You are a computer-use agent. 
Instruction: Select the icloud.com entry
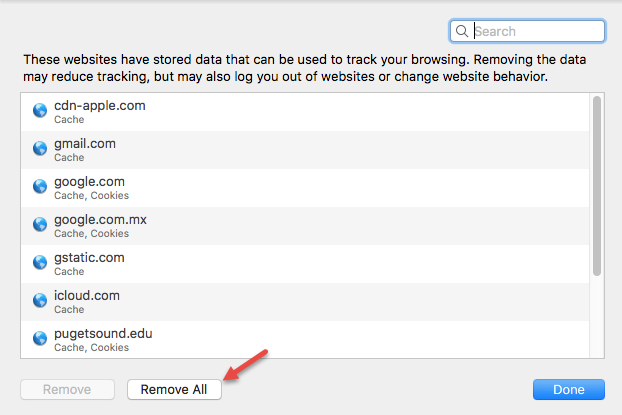pyautogui.click(x=305, y=302)
